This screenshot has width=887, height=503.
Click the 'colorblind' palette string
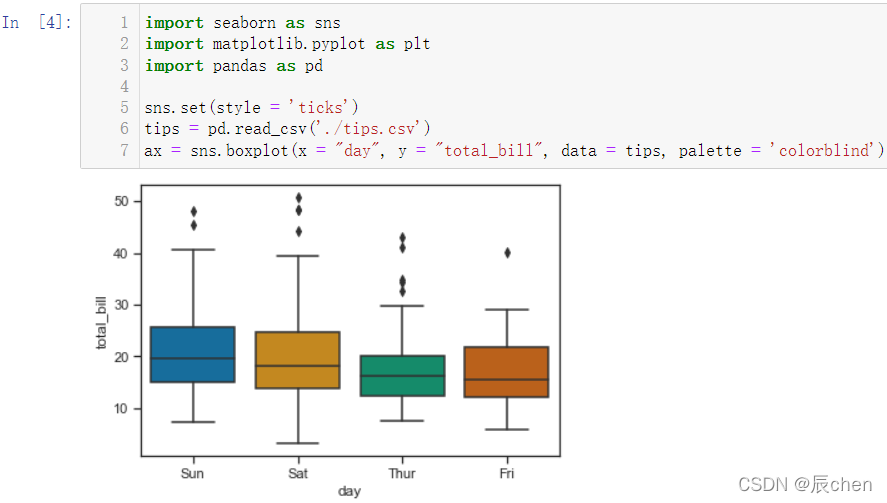pyautogui.click(x=822, y=151)
